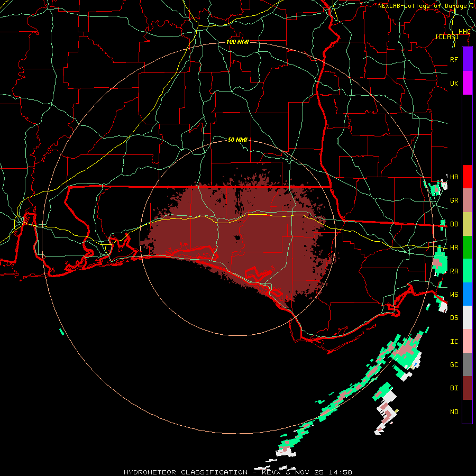Click the UK legend label
The width and height of the screenshot is (476, 476).
[x=454, y=83]
